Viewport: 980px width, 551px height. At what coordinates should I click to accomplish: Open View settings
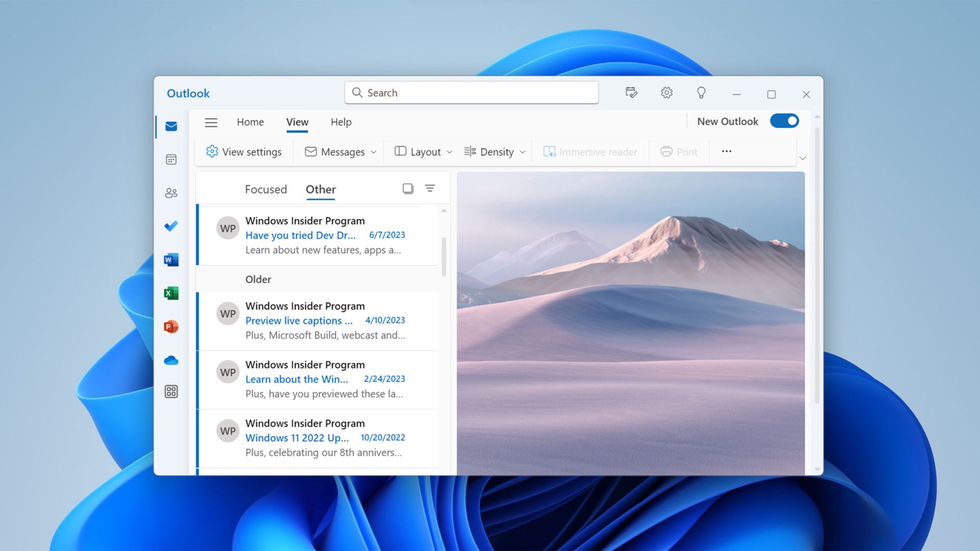pos(244,152)
